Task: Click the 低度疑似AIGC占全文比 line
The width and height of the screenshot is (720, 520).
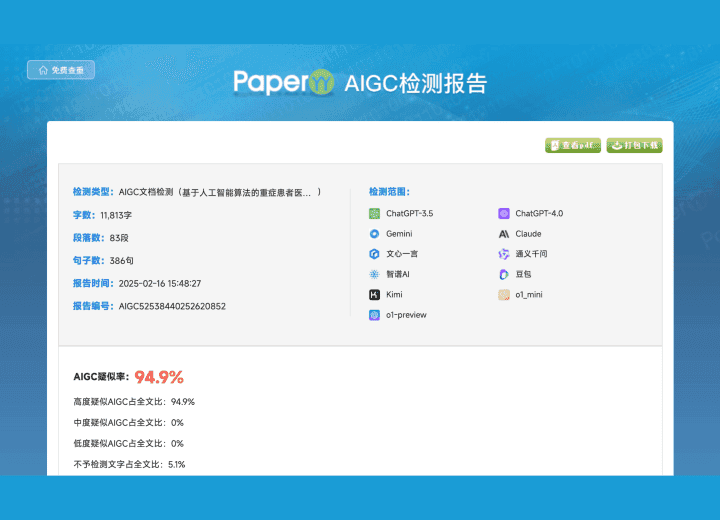Action: (129, 444)
